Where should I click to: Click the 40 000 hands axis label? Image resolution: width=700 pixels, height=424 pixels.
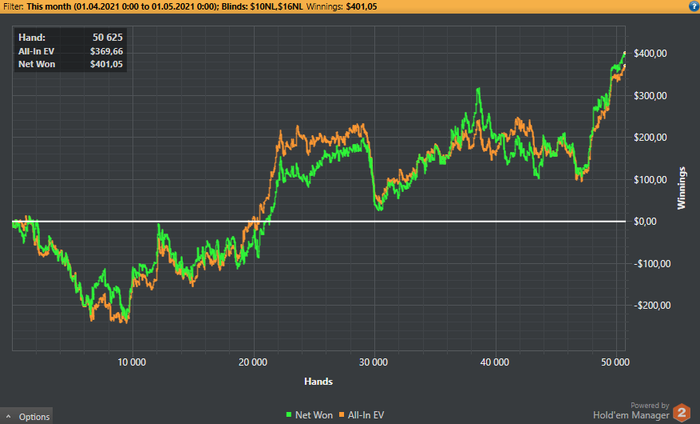click(495, 362)
